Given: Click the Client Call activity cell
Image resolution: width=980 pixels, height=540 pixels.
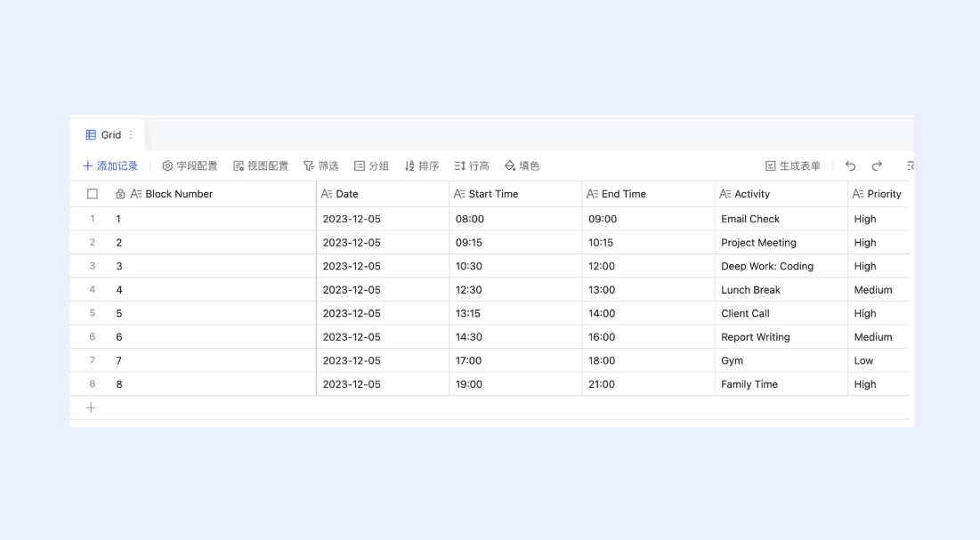Looking at the screenshot, I should tap(782, 313).
